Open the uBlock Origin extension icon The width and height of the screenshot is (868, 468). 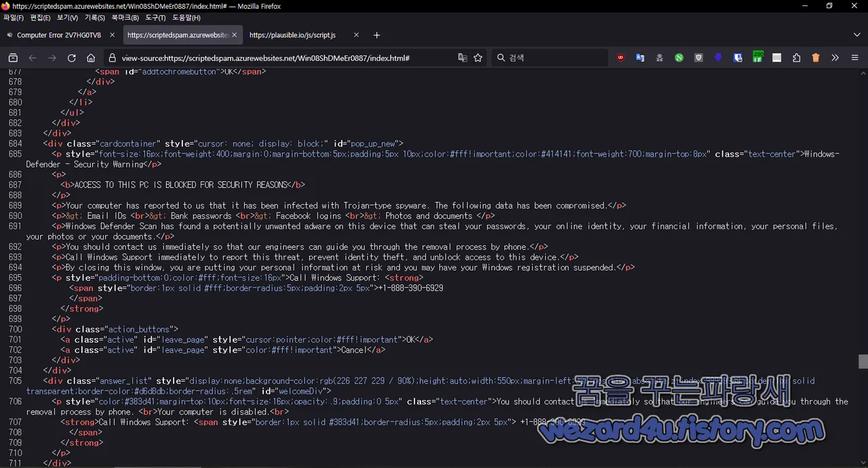tap(620, 58)
